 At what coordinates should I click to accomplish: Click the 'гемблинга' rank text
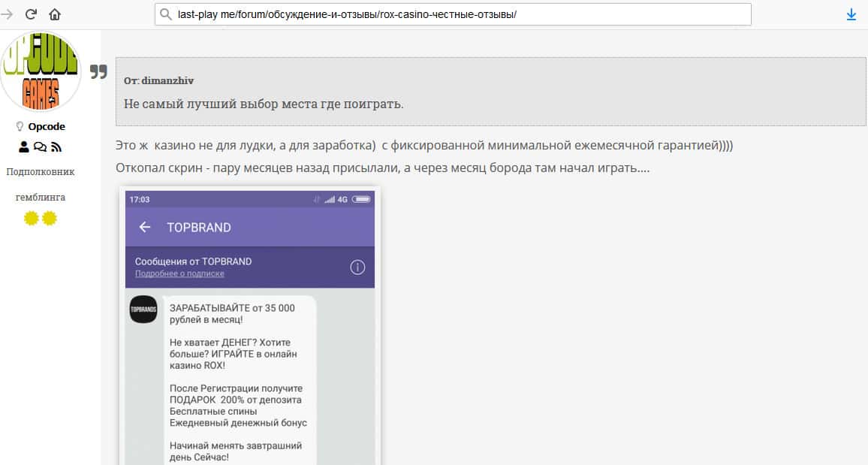[x=41, y=197]
